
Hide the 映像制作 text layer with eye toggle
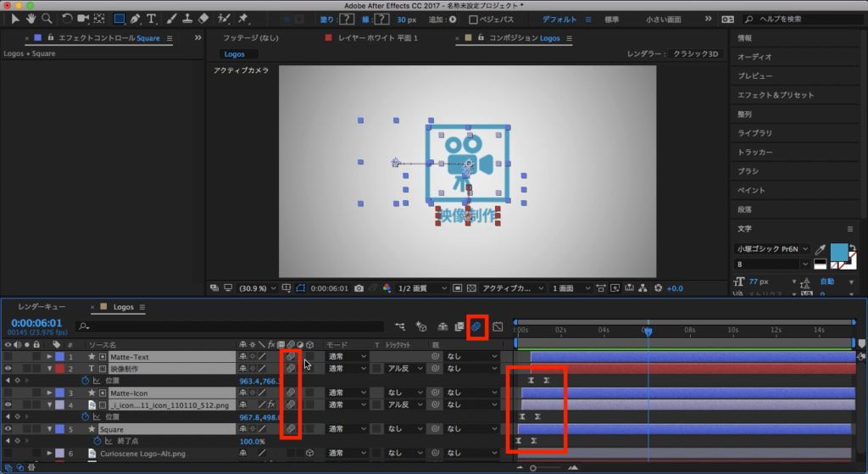[x=8, y=369]
